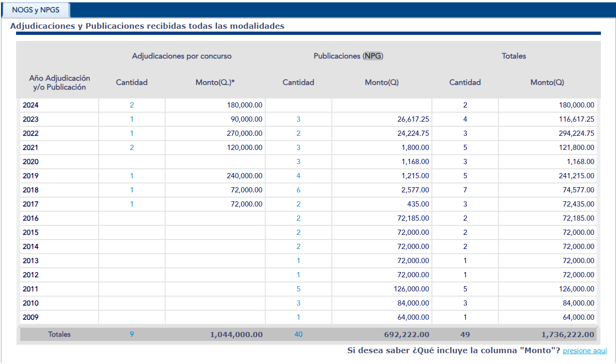Open 2022 adjudicaciones quantity link 1
The width and height of the screenshot is (616, 364).
(132, 133)
